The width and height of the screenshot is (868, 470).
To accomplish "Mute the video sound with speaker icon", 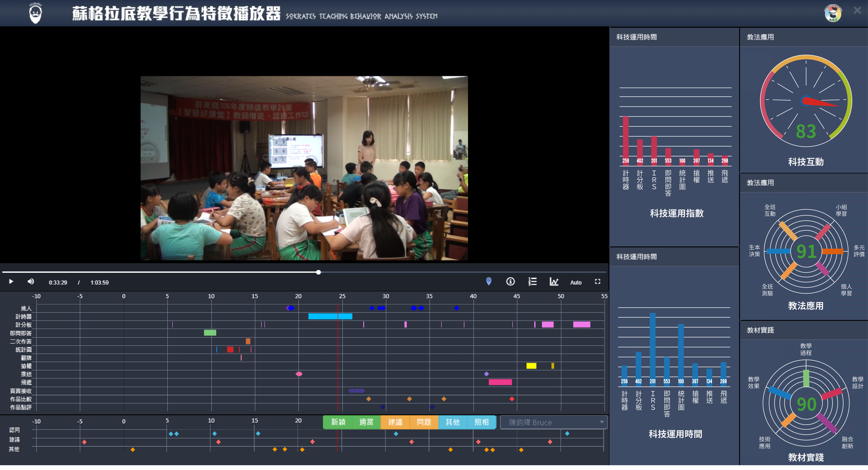I will 31,281.
